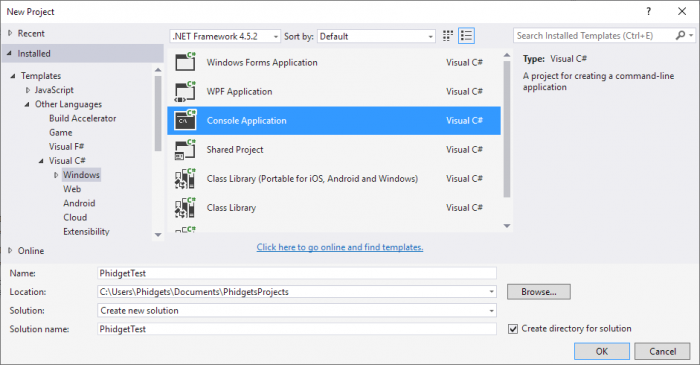Screen dimensions: 700x365
Task: Select the 'Shared Project' text
Action: [x=235, y=149]
